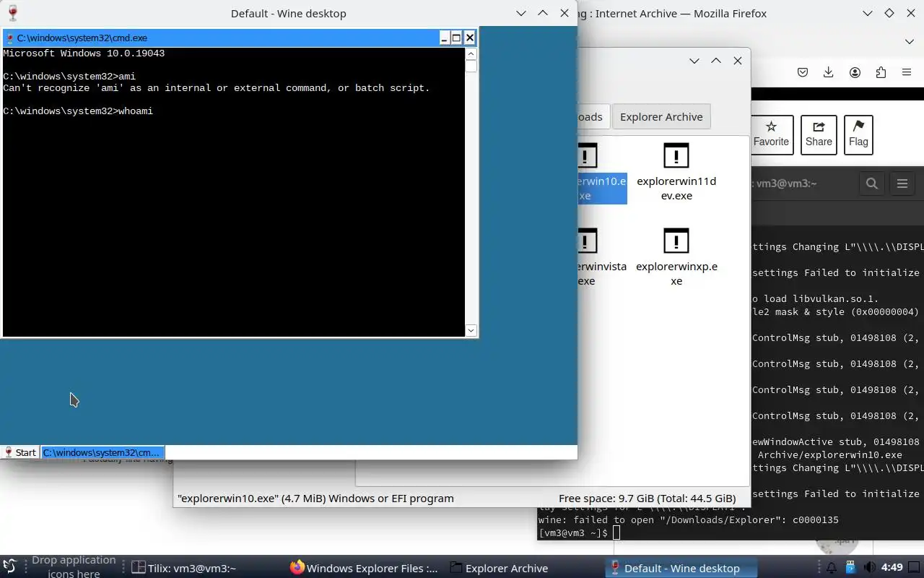Click the cmd.exe scrollbar thumb
This screenshot has width=924, height=578.
pos(471,66)
